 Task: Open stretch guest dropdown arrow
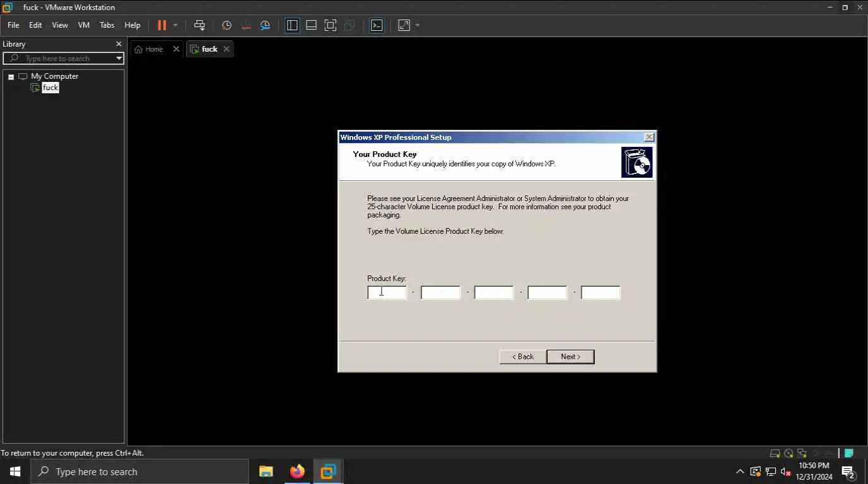tap(418, 25)
